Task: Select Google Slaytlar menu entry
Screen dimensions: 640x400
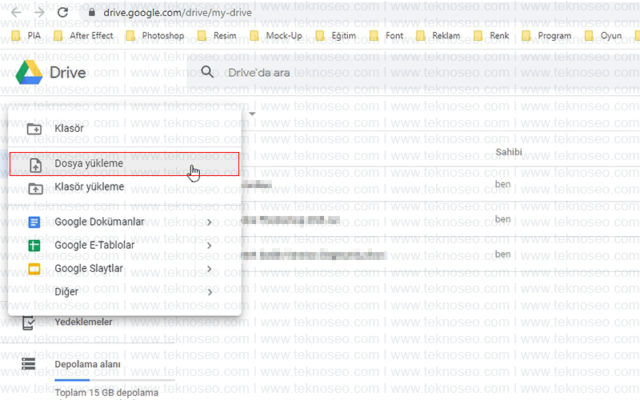Action: tap(124, 269)
